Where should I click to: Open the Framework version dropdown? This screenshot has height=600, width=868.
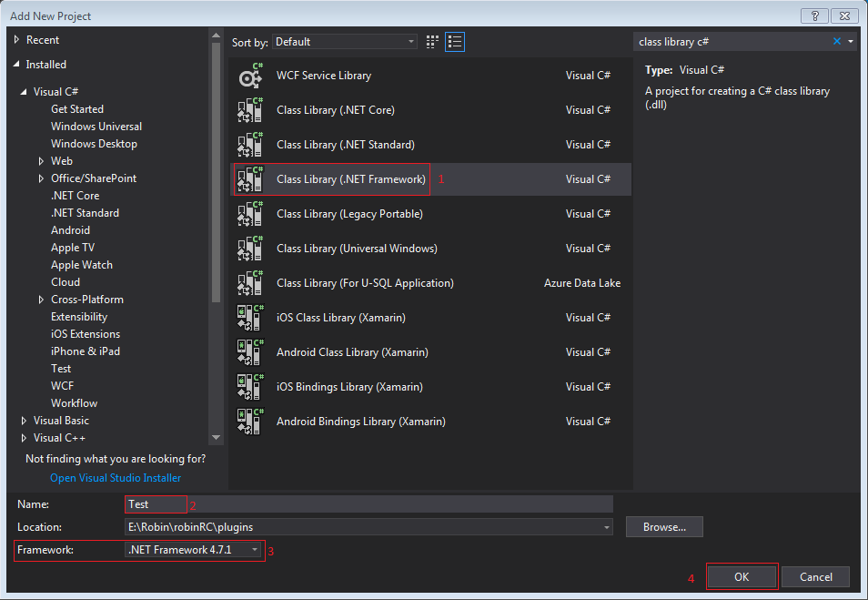point(193,550)
